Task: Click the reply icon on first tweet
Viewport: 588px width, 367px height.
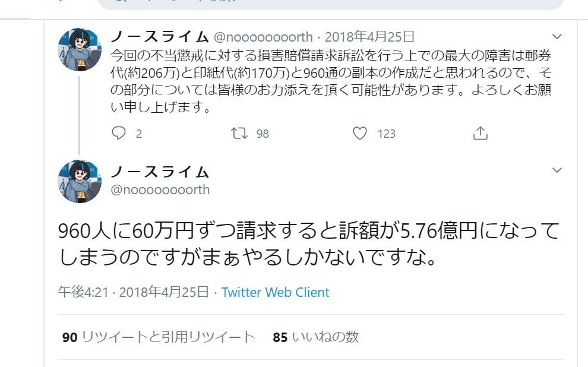Action: tap(119, 133)
